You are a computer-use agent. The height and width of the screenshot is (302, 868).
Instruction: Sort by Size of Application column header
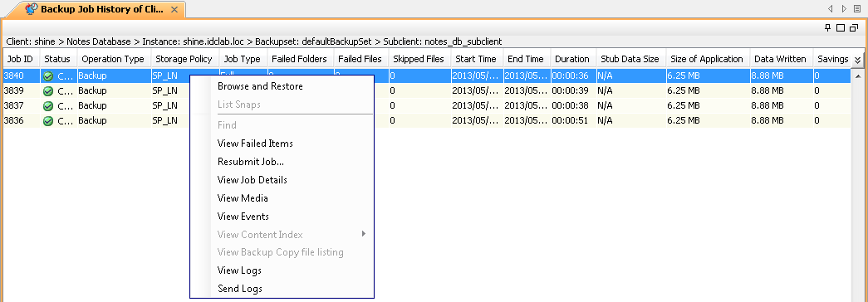[x=707, y=59]
